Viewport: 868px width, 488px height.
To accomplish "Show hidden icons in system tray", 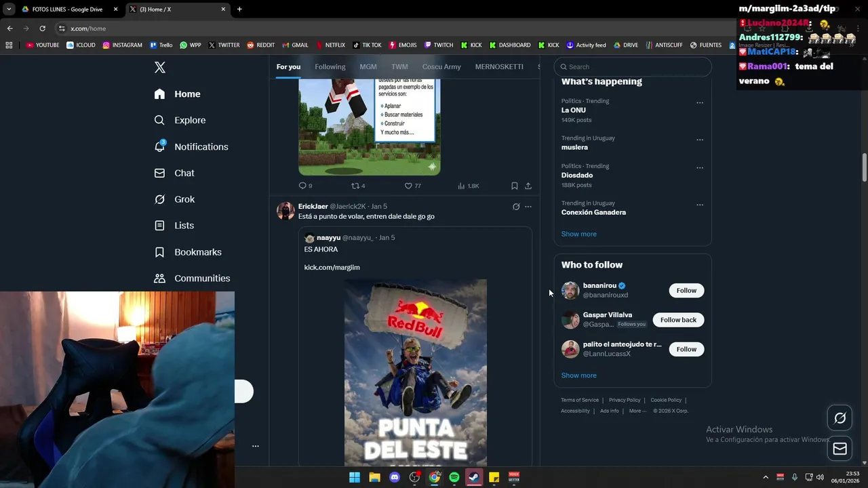I will click(x=766, y=477).
